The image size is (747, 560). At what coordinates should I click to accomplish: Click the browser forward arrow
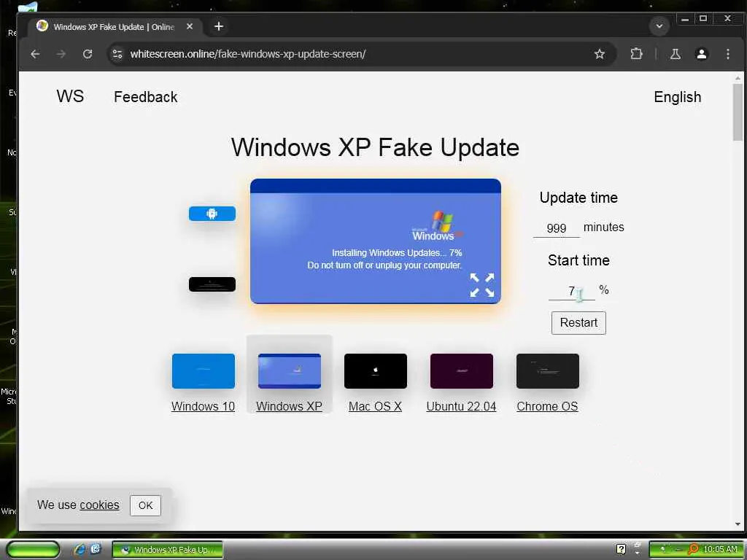pos(61,54)
